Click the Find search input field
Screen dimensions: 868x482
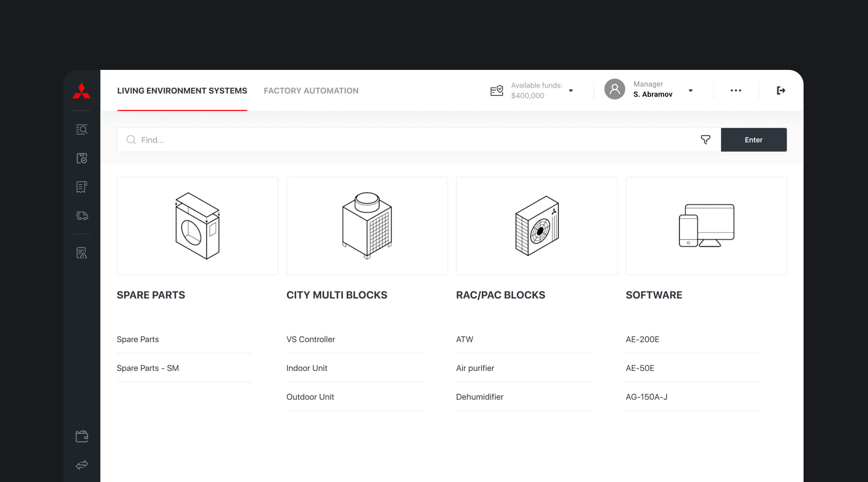coord(404,140)
